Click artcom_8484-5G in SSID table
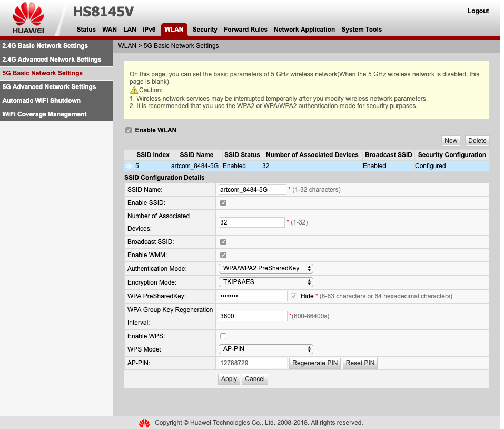 pyautogui.click(x=195, y=166)
